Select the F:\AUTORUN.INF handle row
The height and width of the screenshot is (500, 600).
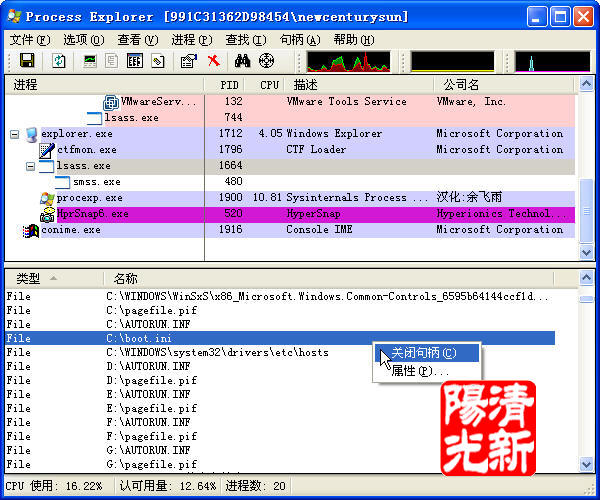pyautogui.click(x=280, y=422)
